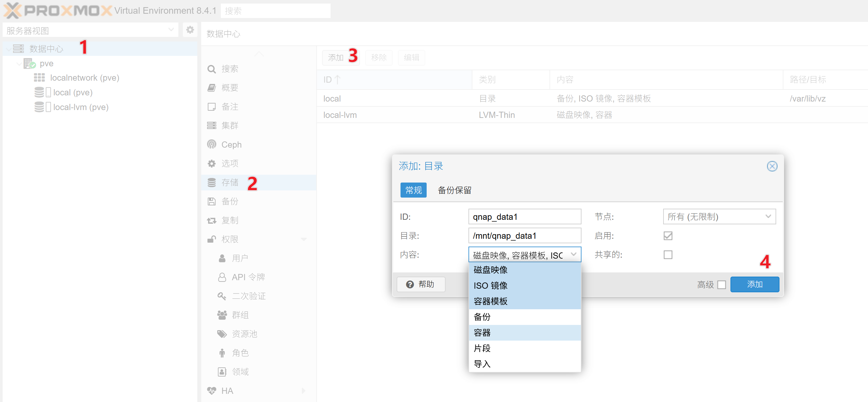Open the HA heartbeat icon entry
Screen dimensions: 868x402
212,391
